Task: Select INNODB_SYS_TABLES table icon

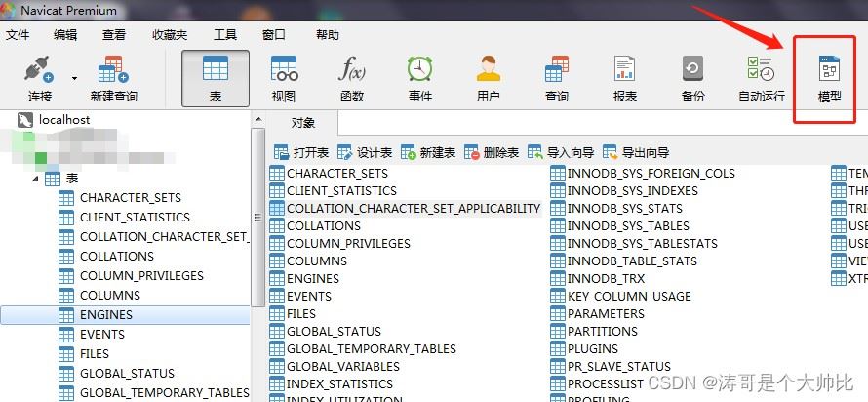Action: [558, 226]
